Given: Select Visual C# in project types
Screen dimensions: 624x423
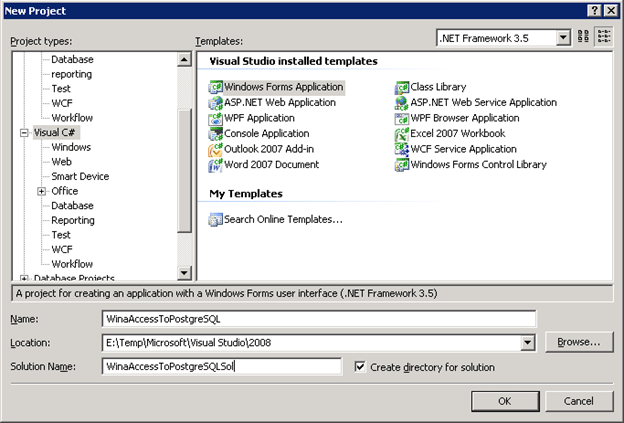Looking at the screenshot, I should coord(55,133).
